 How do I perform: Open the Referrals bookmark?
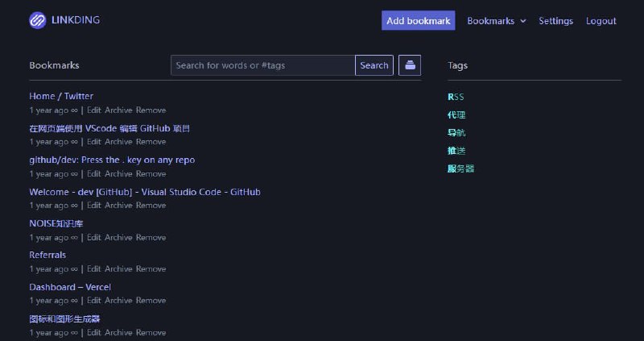tap(47, 255)
